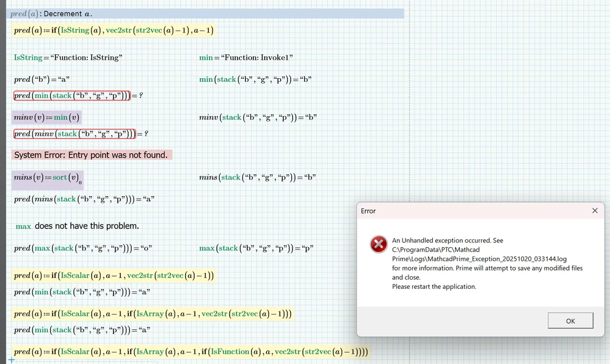Select the pred(a) definition using IsScalar only
The width and height of the screenshot is (610, 364).
pos(114,275)
